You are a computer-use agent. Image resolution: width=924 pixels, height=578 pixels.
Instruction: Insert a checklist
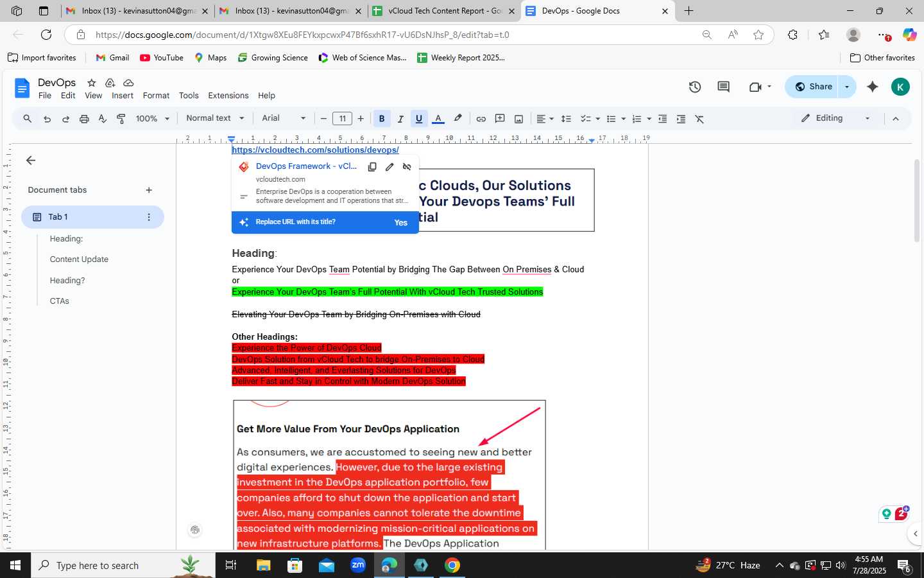coord(585,119)
